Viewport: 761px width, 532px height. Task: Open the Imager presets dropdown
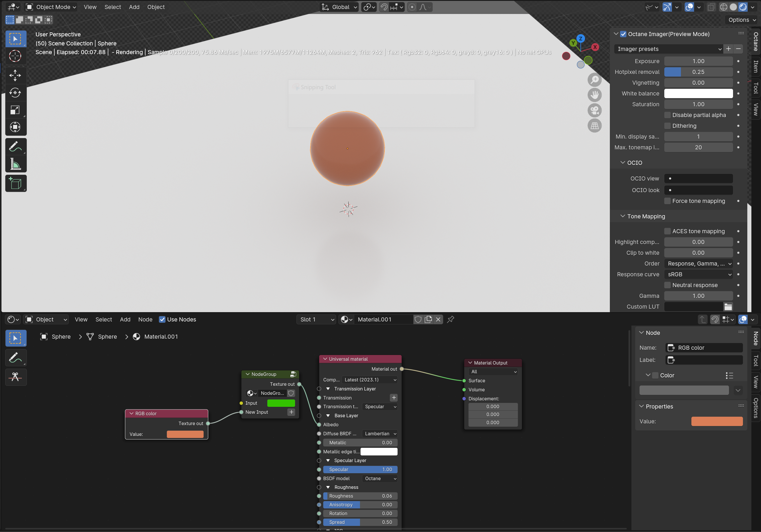click(668, 49)
